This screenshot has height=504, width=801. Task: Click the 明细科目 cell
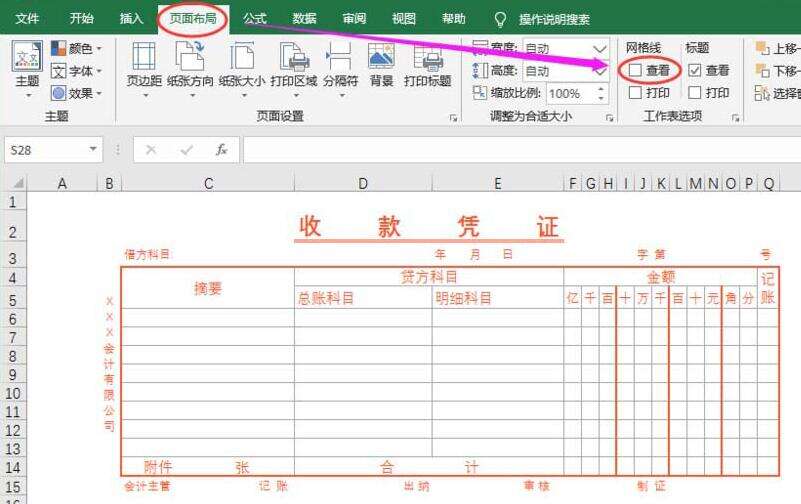pyautogui.click(x=498, y=298)
